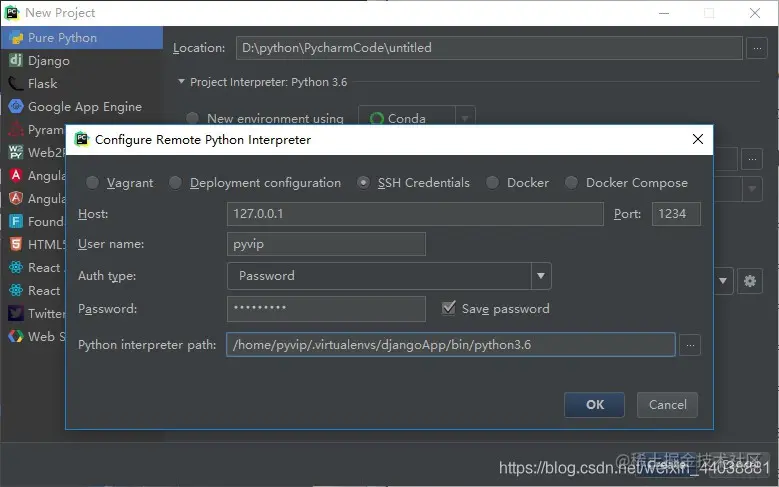Click the Web2Py project icon
This screenshot has height=487, width=779.
[16, 152]
